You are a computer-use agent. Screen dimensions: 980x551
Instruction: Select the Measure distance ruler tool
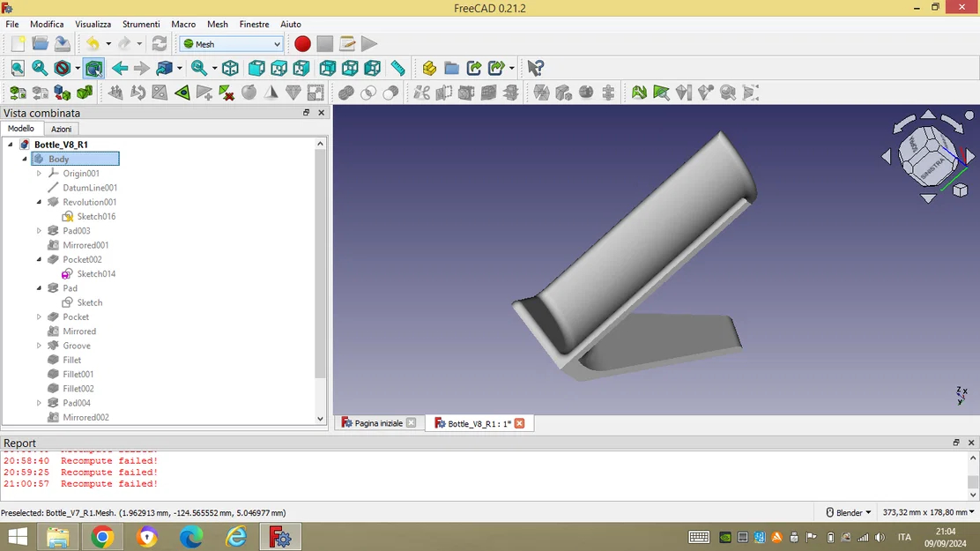tap(397, 68)
